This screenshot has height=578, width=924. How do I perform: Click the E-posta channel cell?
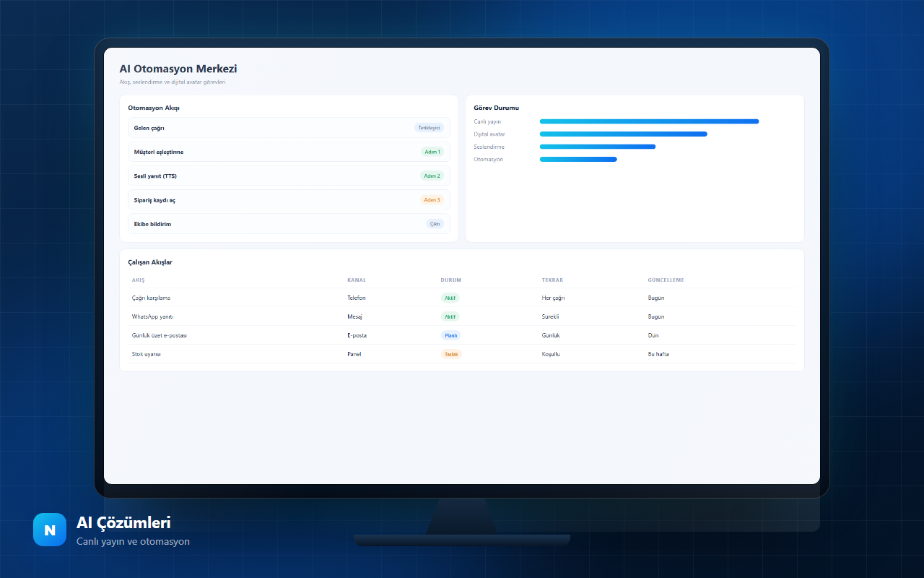point(358,335)
